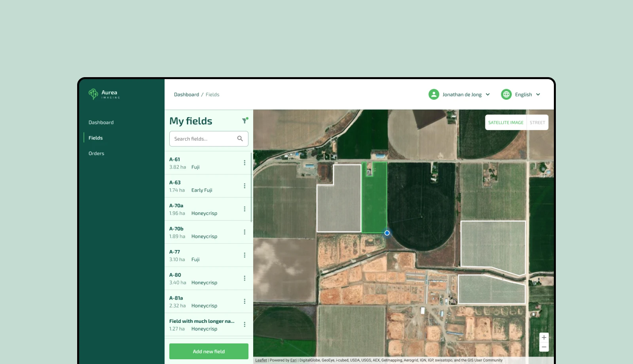
Task: Open the Esri attribution link
Action: pos(294,360)
